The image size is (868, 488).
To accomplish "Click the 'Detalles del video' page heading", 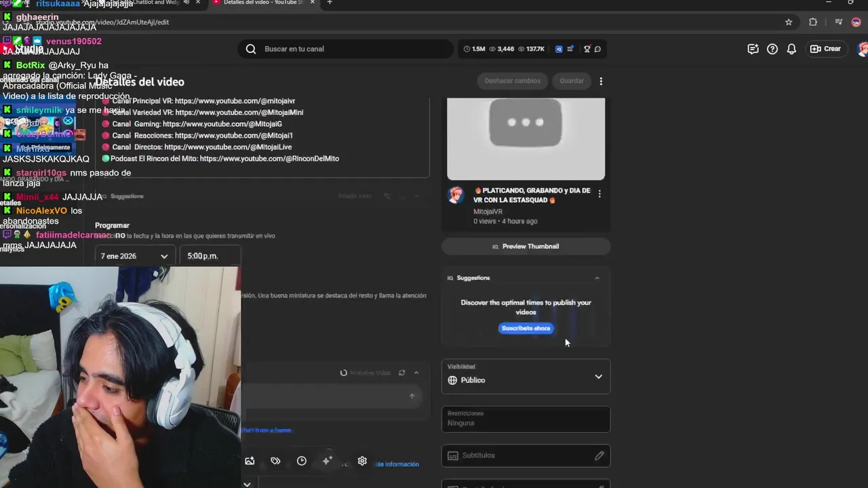I will [x=140, y=82].
